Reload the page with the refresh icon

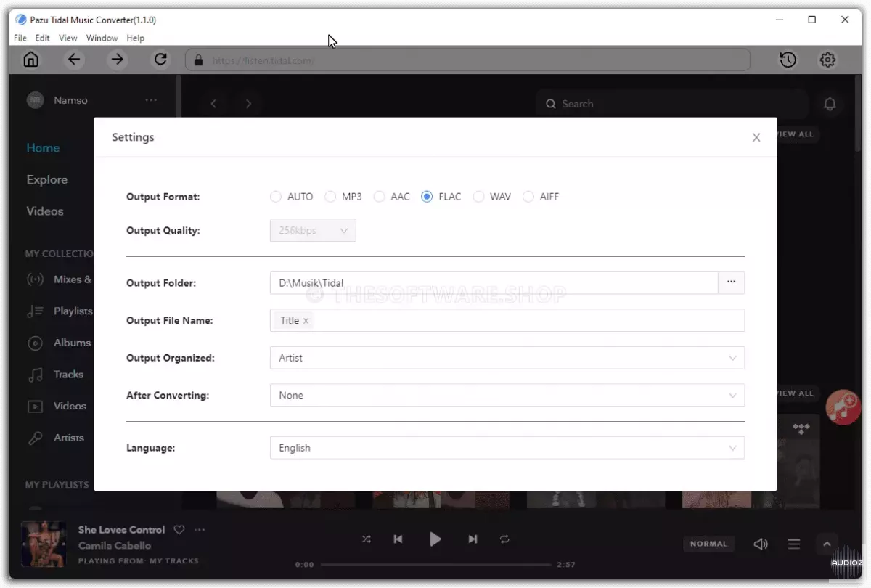[x=160, y=60]
